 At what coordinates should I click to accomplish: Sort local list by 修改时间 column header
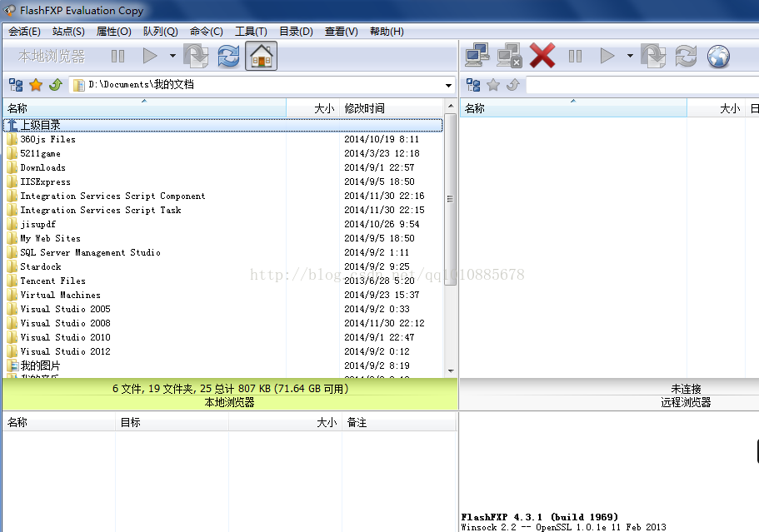[x=391, y=108]
